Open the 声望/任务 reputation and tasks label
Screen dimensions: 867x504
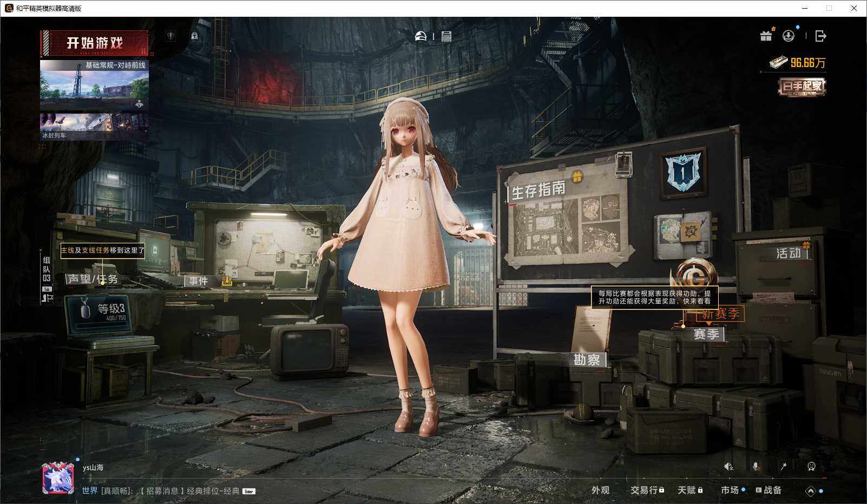(x=93, y=279)
